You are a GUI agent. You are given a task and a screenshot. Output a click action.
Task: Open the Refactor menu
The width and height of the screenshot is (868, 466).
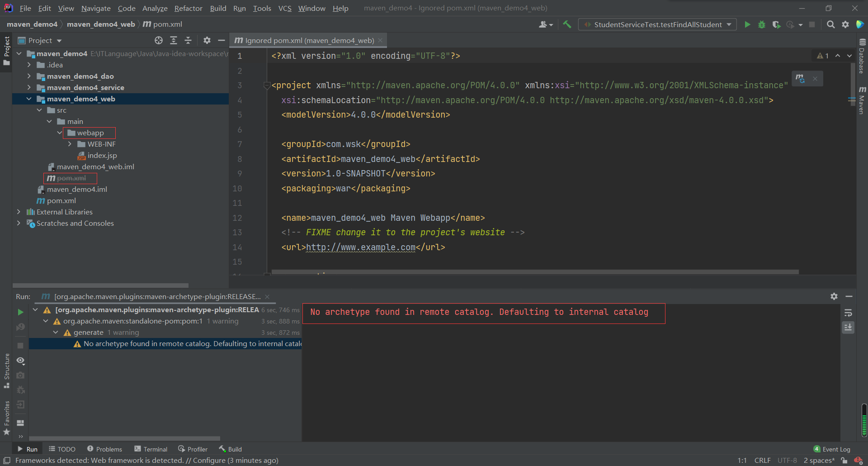tap(188, 8)
